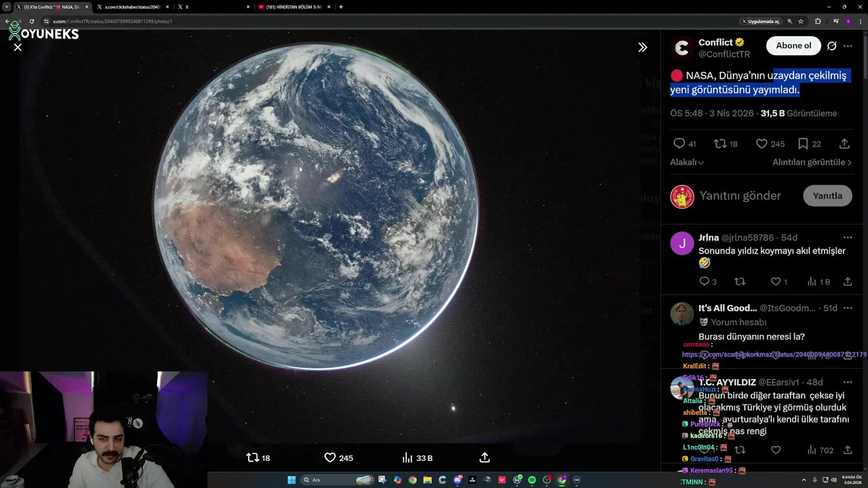Collapse the side panel with the double-chevron icon

(642, 47)
